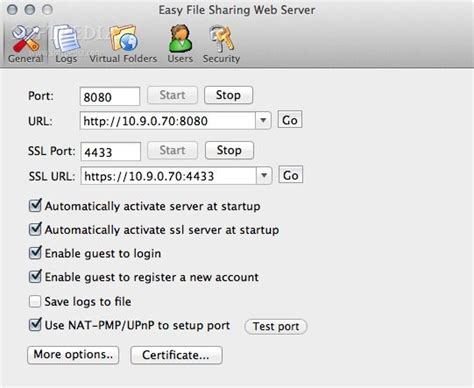This screenshot has width=474, height=388.
Task: Toggle Use NAT-PMP/UPnP to setup port
Action: [x=35, y=325]
